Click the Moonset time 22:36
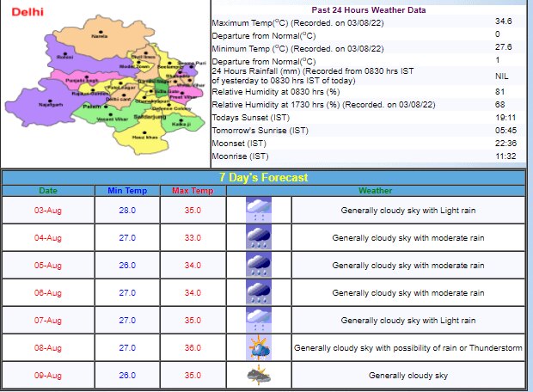Viewport: 533px width, 392px height. [x=505, y=144]
